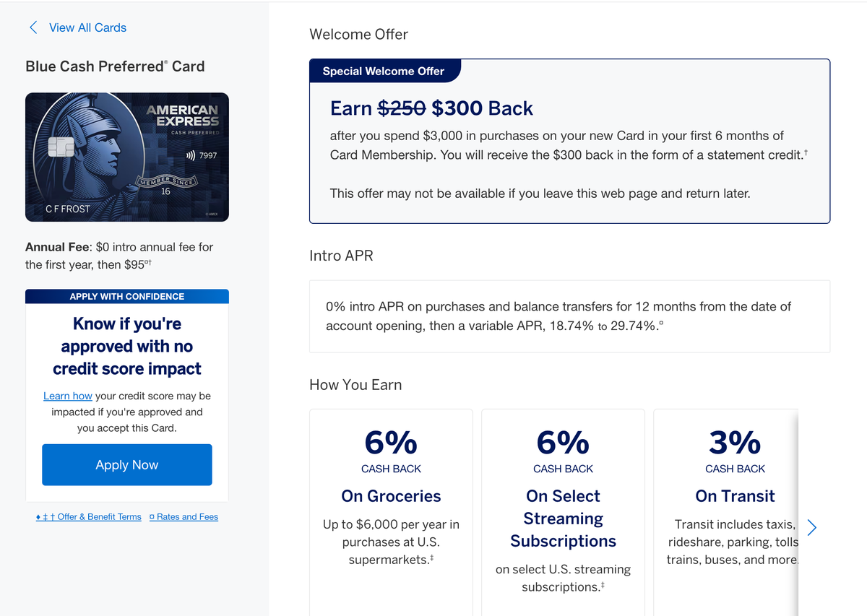867x616 pixels.
Task: Collapse nothing—click the View All Cards back chevron
Action: pos(33,27)
